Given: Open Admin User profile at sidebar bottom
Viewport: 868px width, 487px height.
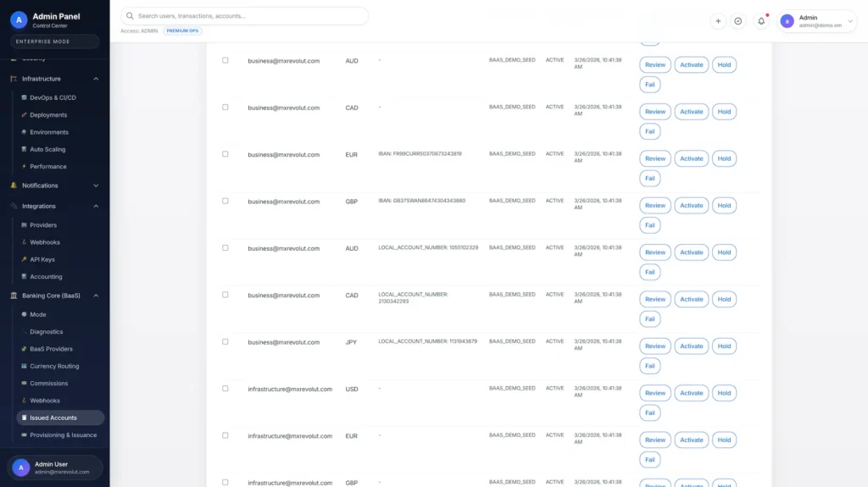Looking at the screenshot, I should (x=55, y=468).
